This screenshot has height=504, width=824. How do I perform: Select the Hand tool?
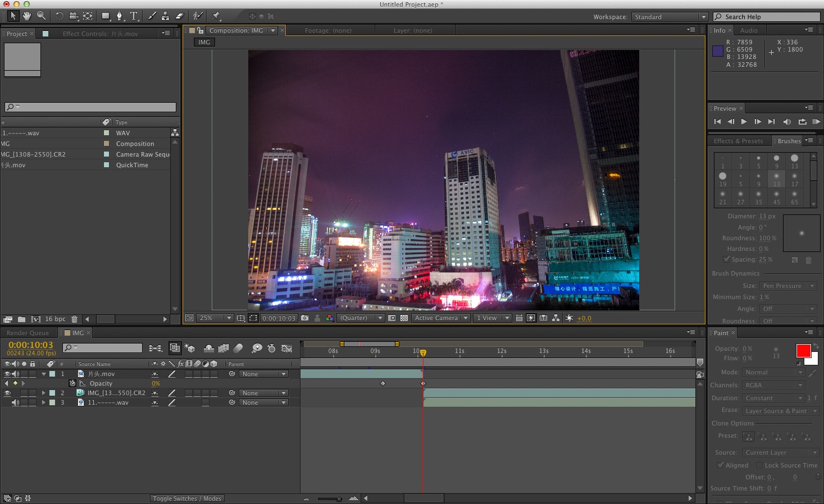pos(27,16)
